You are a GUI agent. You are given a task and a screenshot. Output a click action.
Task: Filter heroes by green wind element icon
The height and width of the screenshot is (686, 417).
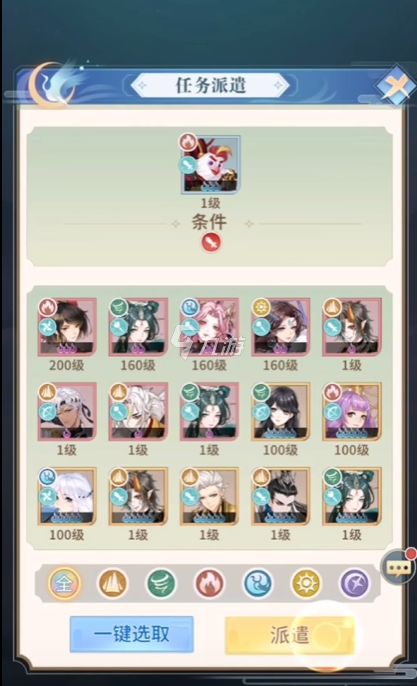[x=161, y=583]
